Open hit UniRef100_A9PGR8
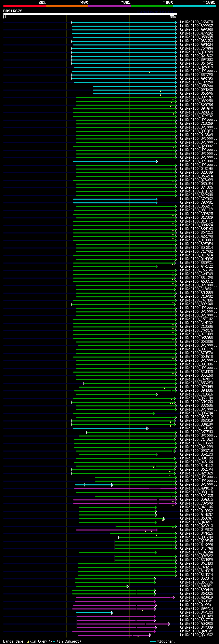219x644 pixels. coord(196,29)
